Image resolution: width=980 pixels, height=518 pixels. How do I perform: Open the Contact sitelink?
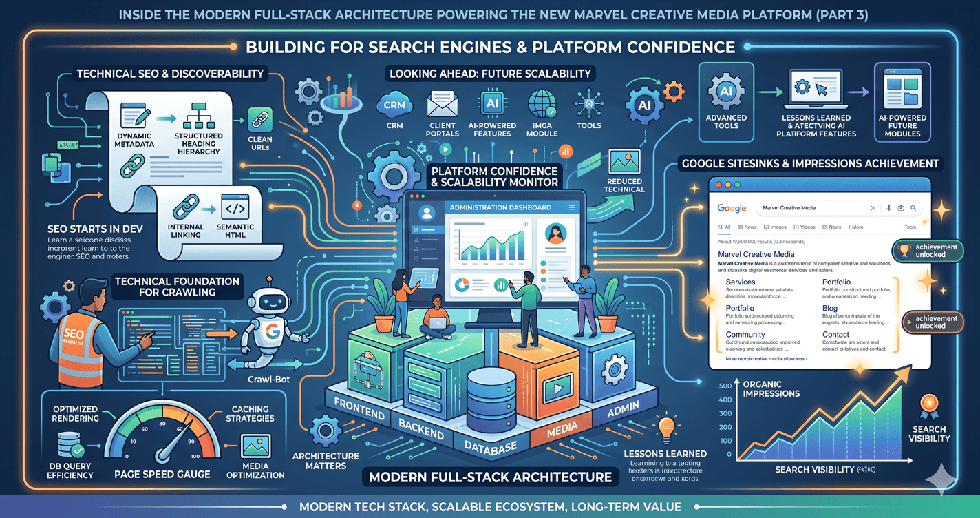point(835,335)
